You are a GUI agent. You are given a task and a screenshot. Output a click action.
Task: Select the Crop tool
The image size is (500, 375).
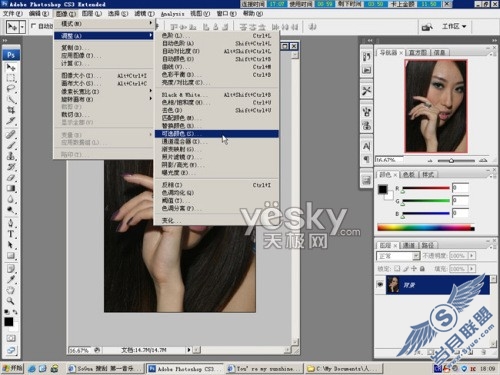(11, 110)
